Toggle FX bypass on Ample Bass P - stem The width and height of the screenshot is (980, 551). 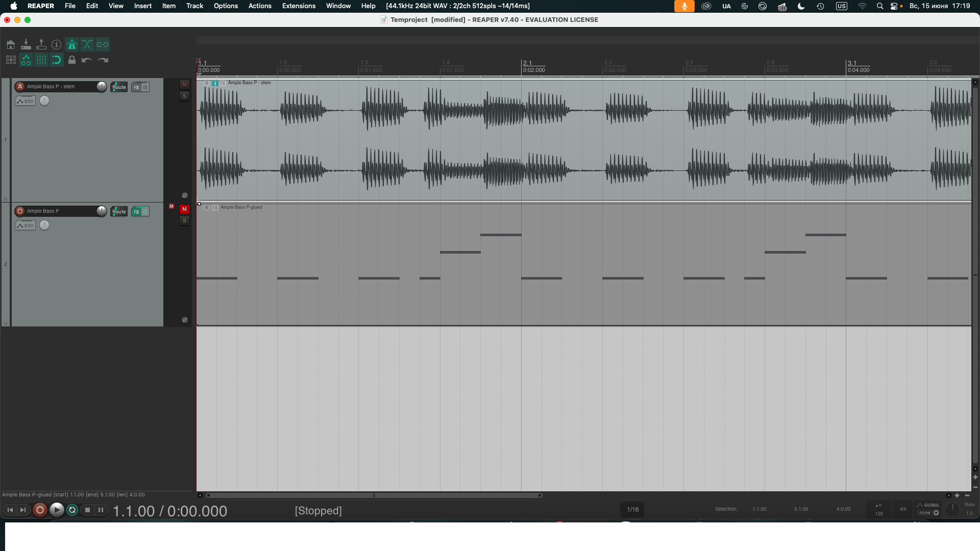145,87
